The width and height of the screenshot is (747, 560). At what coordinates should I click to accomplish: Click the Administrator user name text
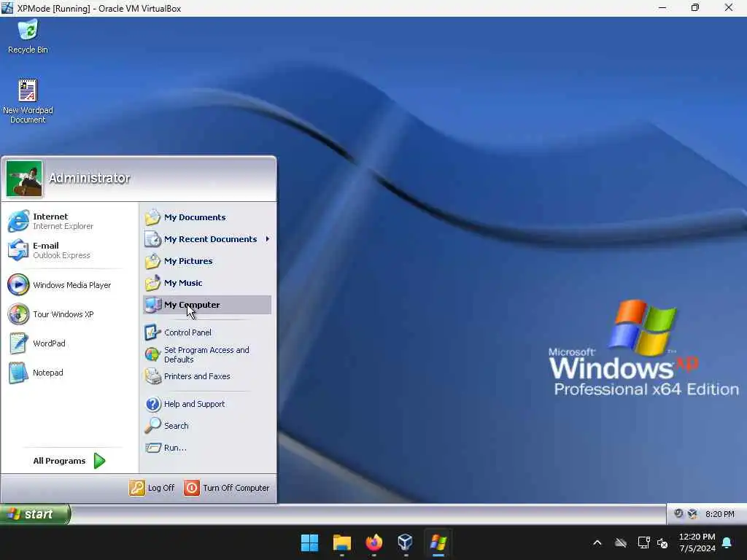[x=89, y=178]
